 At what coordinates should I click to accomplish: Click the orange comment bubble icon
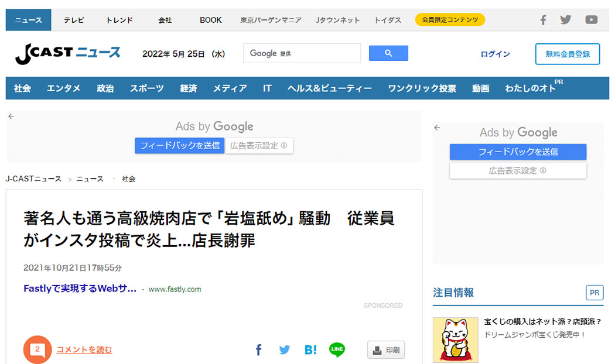click(37, 350)
